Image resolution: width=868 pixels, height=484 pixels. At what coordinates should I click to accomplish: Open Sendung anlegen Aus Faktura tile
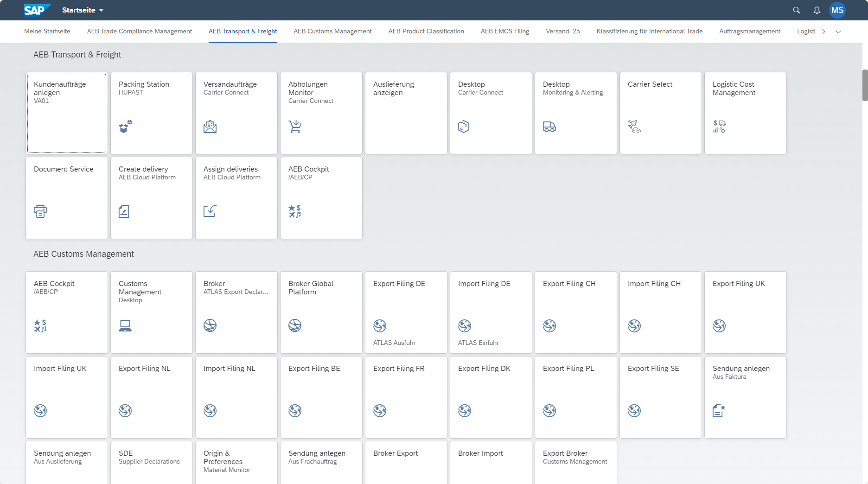(x=745, y=397)
